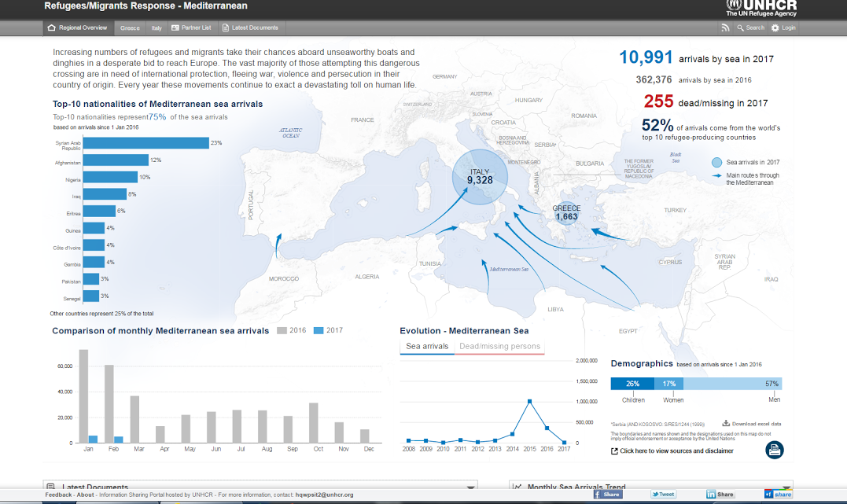Open the Feedback link in footer

58,495
